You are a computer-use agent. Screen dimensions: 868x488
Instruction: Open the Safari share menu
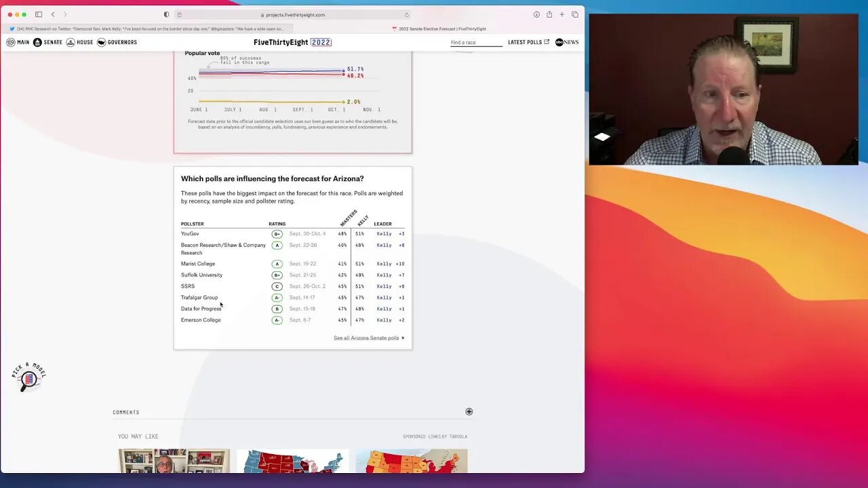tap(549, 14)
